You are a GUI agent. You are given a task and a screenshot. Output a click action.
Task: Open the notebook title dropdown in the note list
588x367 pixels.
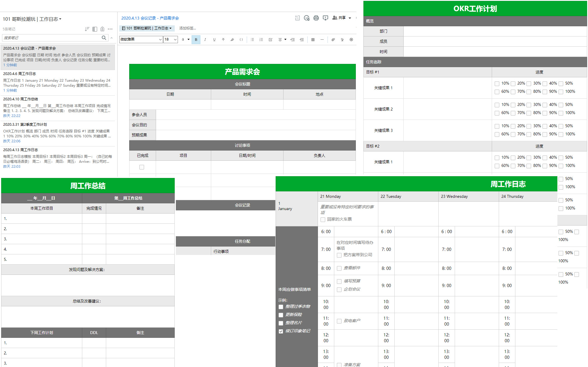pyautogui.click(x=32, y=19)
